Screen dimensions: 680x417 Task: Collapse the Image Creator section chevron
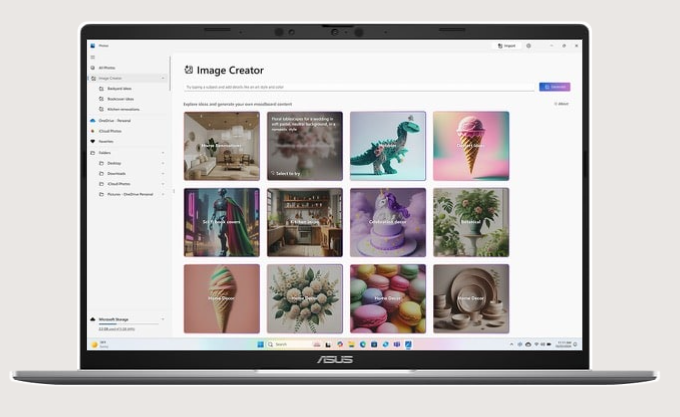click(164, 78)
